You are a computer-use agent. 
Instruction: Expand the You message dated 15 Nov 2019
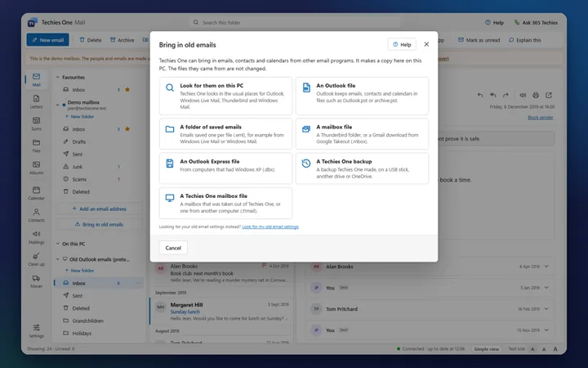tap(546, 330)
